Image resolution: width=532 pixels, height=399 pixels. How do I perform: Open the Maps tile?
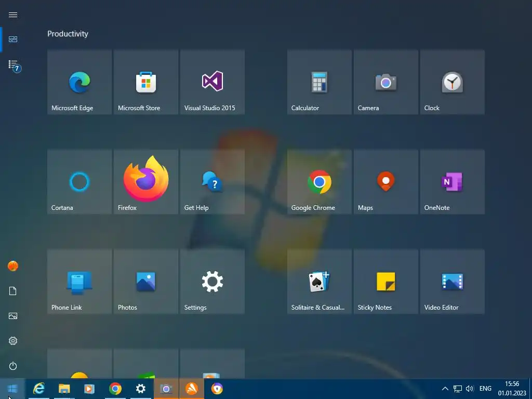click(386, 182)
